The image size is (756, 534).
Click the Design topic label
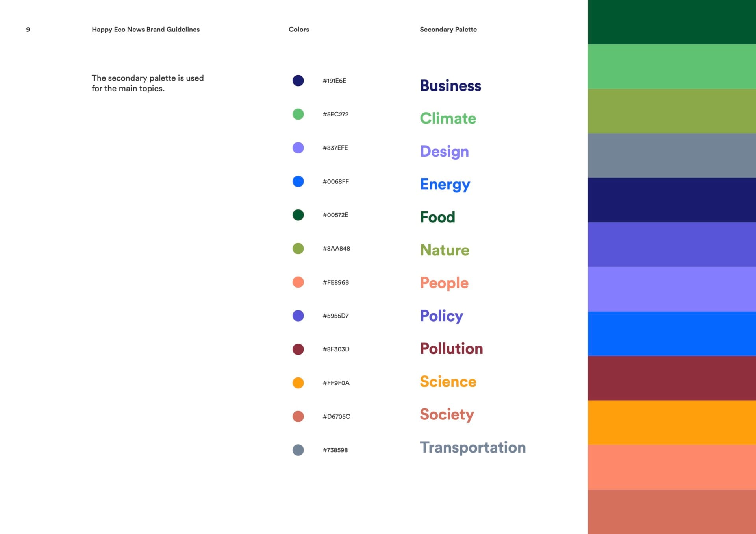pyautogui.click(x=444, y=152)
